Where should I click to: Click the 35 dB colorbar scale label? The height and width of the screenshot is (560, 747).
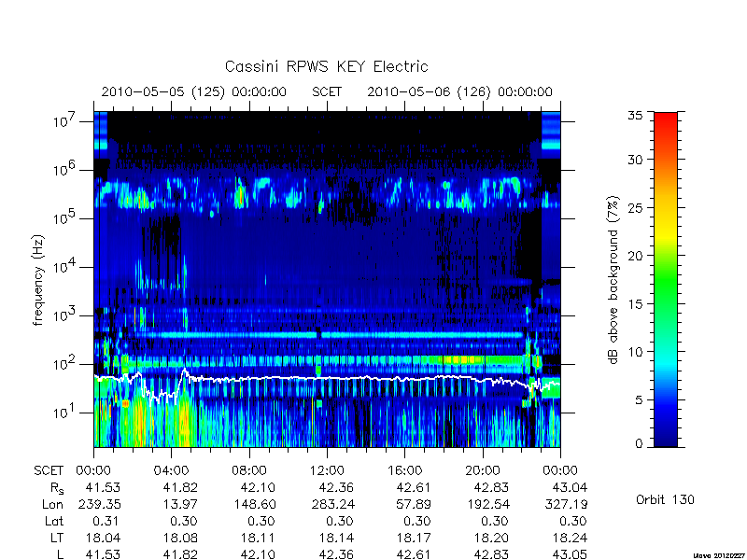635,116
